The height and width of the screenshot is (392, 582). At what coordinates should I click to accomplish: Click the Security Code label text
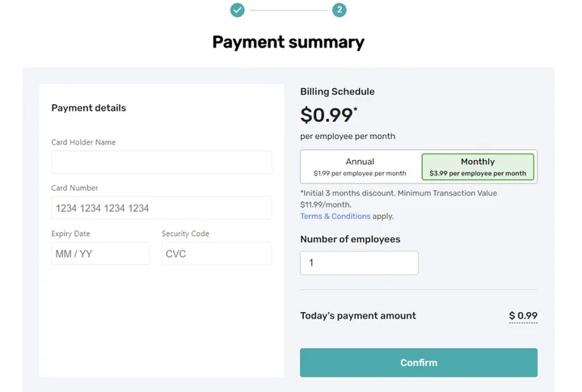tap(185, 234)
